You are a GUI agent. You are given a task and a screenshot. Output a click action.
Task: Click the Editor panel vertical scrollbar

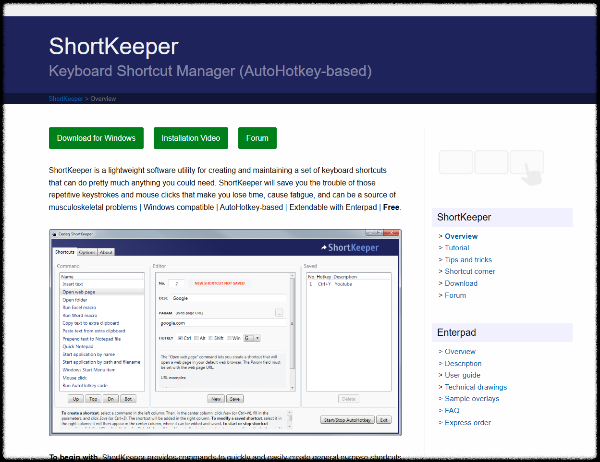[x=293, y=331]
